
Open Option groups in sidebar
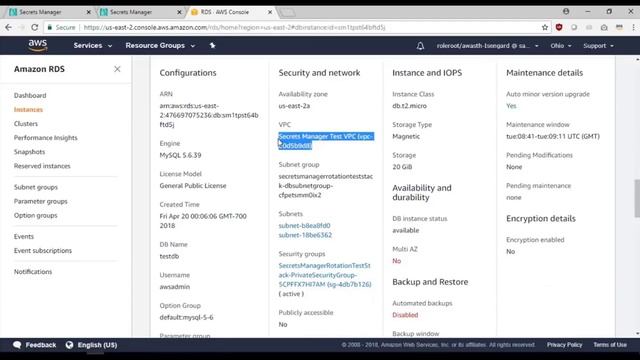click(36, 215)
